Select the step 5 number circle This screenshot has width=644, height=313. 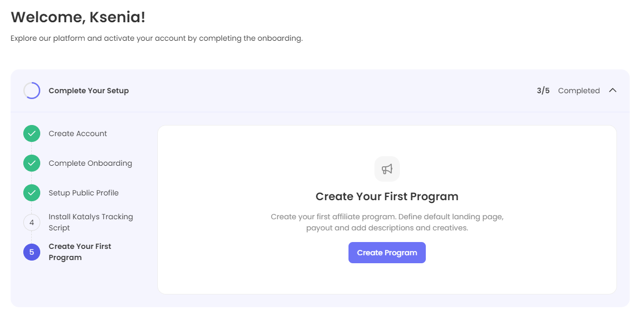point(32,252)
